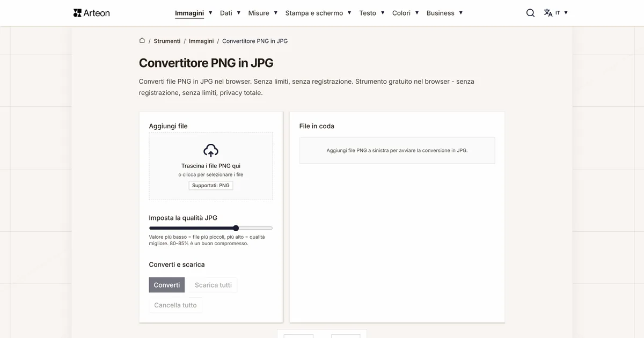Click the PNG file drop zone area
Viewport: 644px width, 338px height.
pos(211,166)
